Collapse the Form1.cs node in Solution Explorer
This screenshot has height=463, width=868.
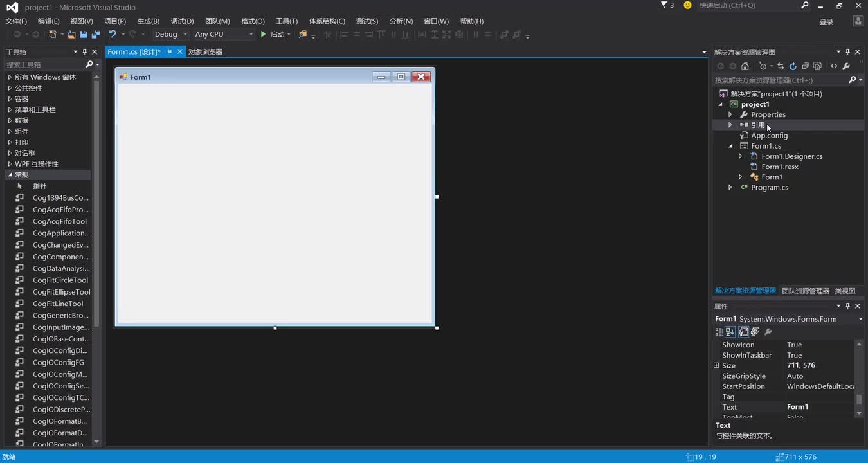(730, 146)
